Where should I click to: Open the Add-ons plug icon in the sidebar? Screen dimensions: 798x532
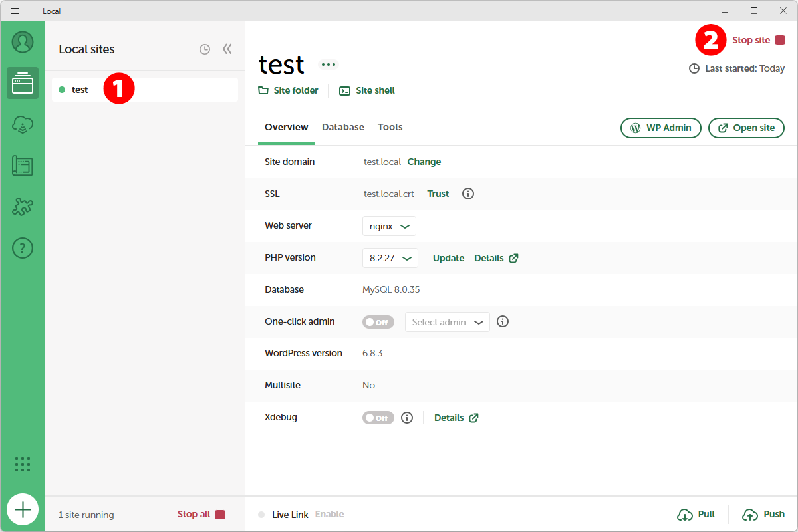point(23,207)
